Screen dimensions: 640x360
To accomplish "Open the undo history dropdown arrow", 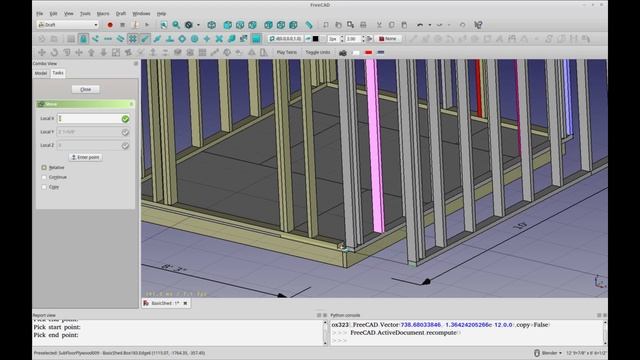I will [429, 25].
